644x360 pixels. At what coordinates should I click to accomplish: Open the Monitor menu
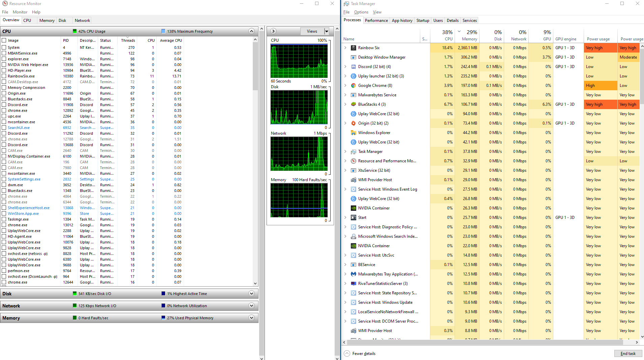pos(20,12)
